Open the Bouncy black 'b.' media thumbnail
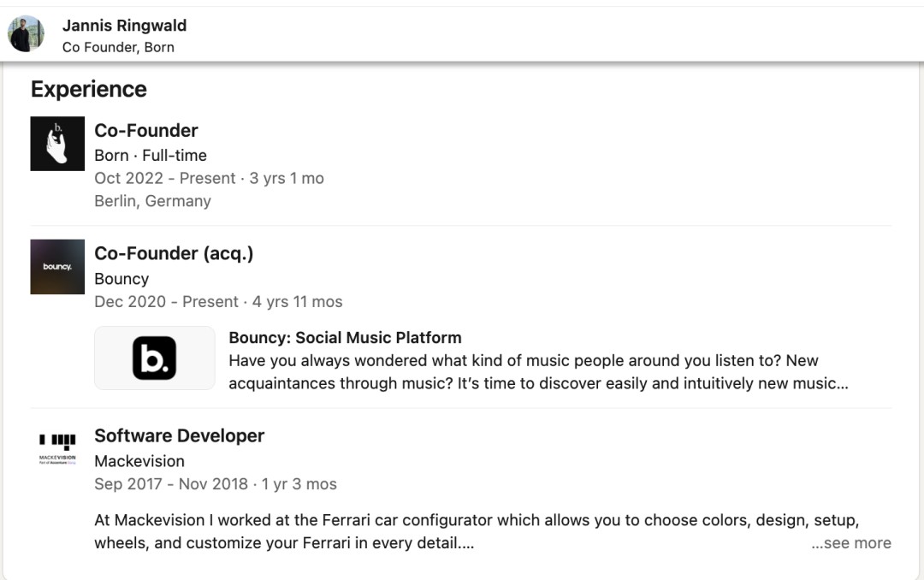The width and height of the screenshot is (924, 580). coord(155,358)
